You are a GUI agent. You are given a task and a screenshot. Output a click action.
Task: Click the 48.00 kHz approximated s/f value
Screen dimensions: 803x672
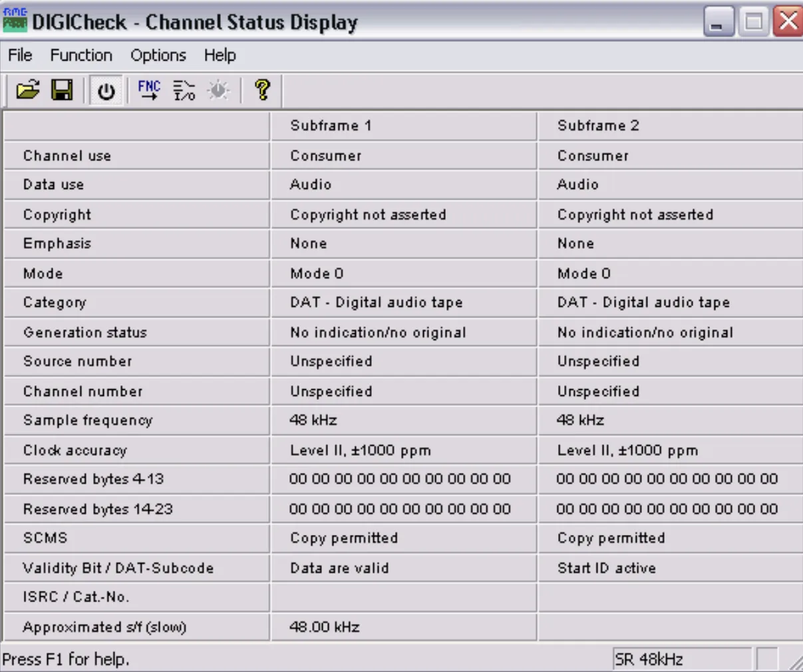coord(325,627)
